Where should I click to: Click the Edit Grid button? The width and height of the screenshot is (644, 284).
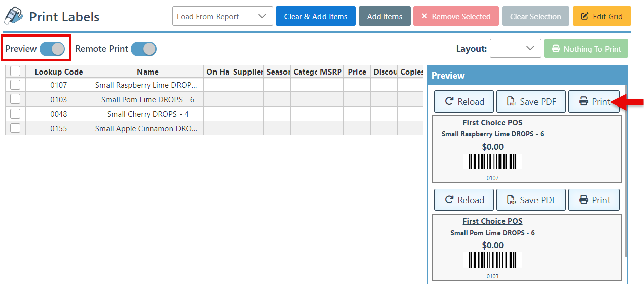point(601,16)
